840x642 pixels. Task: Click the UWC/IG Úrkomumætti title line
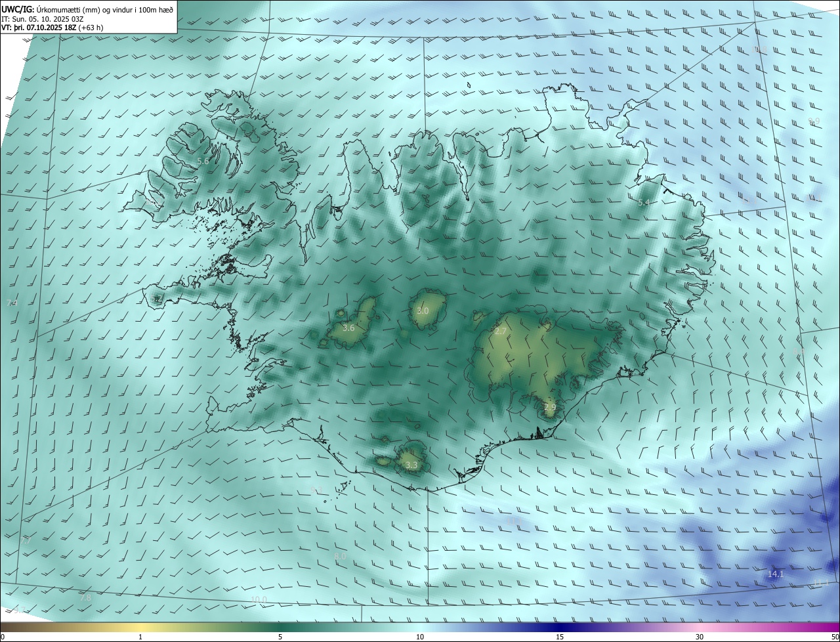coord(88,9)
